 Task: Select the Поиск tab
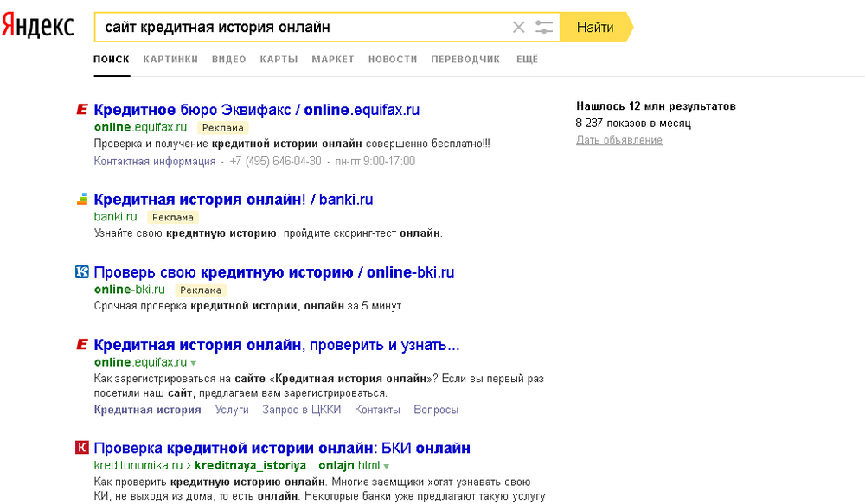112,60
